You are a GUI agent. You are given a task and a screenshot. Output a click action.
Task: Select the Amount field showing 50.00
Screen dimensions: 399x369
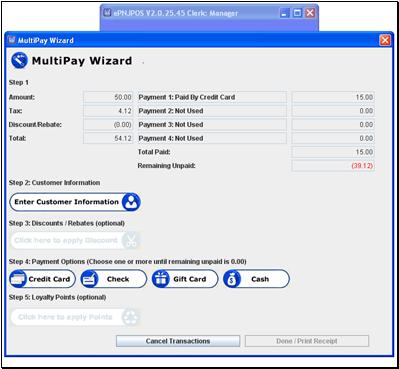108,97
